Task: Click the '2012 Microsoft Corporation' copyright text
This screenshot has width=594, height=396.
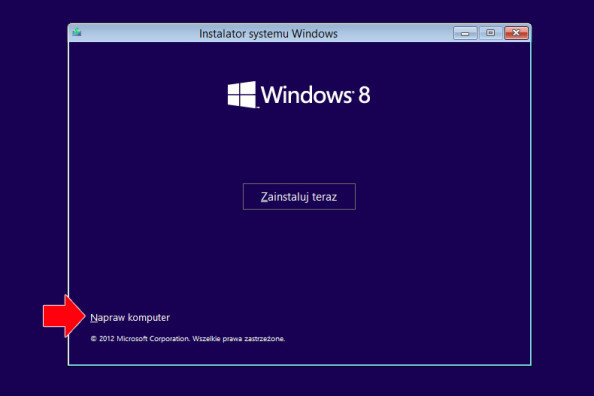Action: 188,338
